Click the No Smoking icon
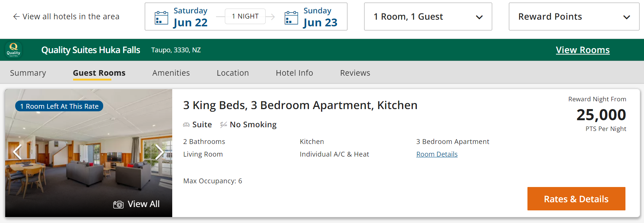 223,124
